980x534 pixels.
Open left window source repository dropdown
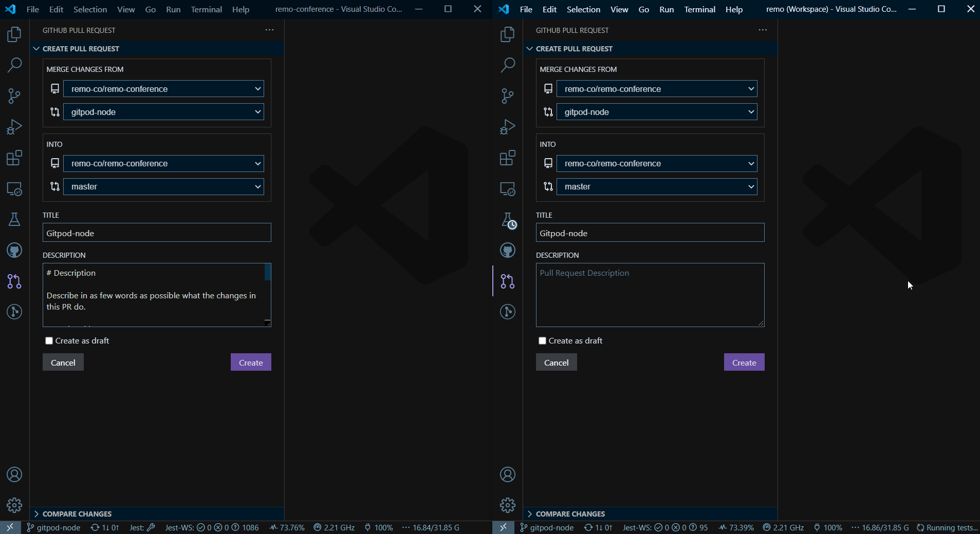[163, 89]
